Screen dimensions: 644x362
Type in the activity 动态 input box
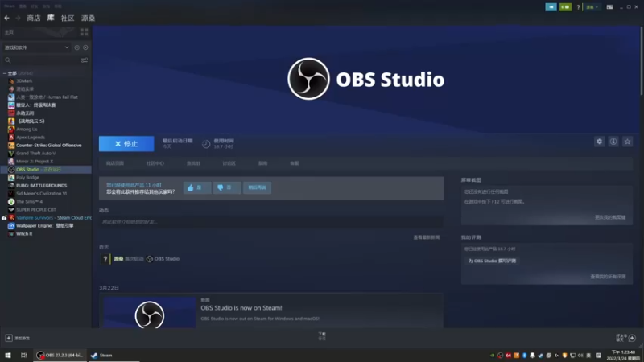[271, 222]
